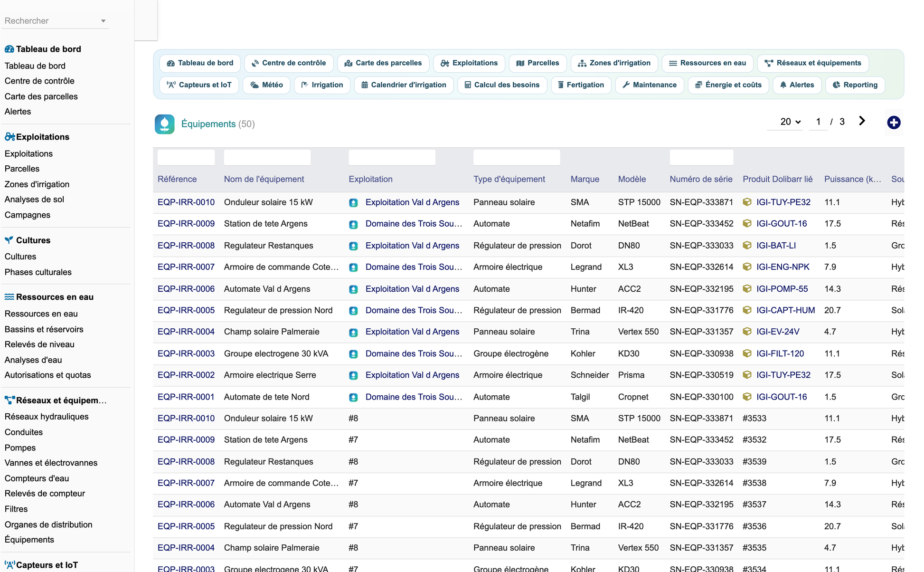Click product cube icon beside IGI-POMP-55

pyautogui.click(x=747, y=289)
